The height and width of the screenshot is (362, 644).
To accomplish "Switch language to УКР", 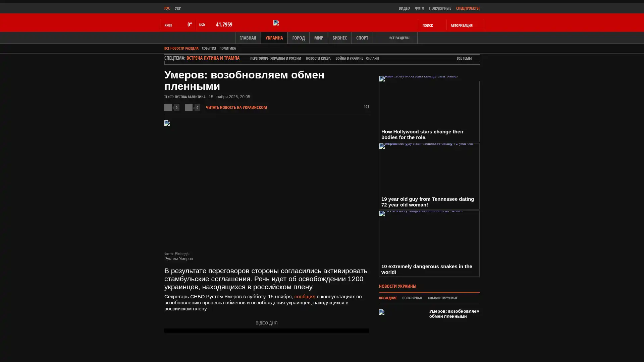I will pyautogui.click(x=178, y=8).
